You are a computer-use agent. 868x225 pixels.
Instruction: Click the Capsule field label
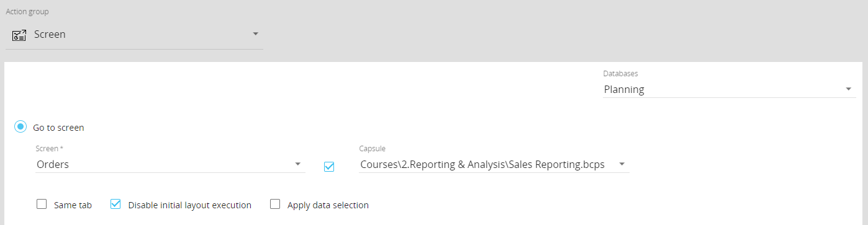tap(373, 149)
